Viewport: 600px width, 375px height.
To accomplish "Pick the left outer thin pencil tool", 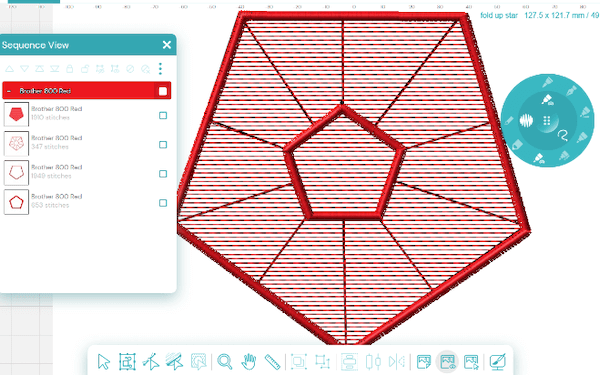I will [509, 121].
